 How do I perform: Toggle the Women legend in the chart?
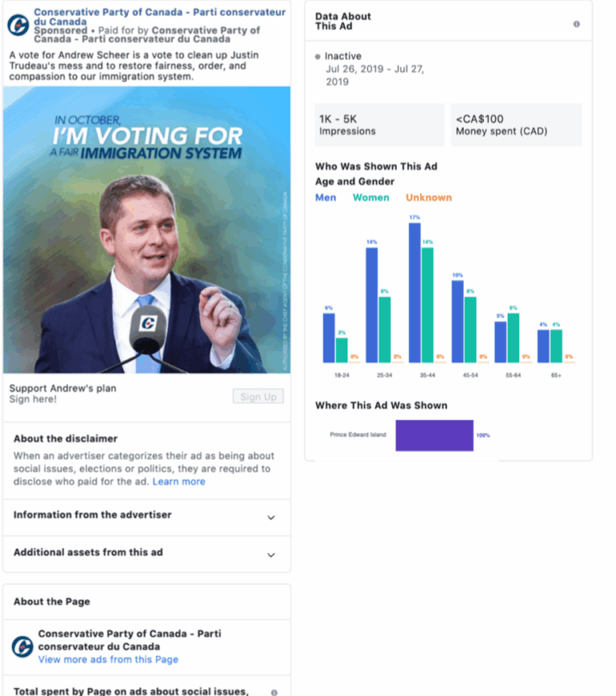coord(371,197)
